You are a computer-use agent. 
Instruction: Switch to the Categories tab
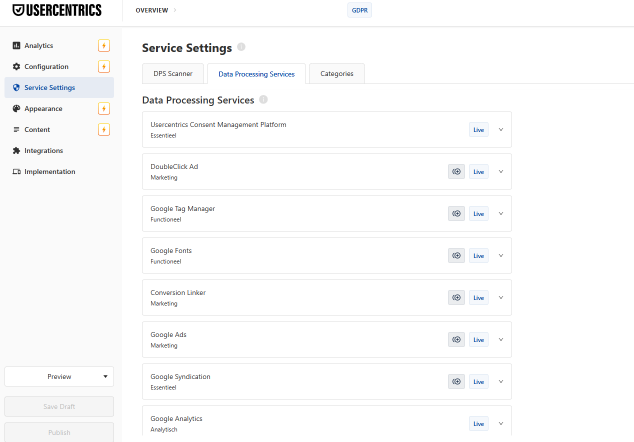click(x=336, y=73)
